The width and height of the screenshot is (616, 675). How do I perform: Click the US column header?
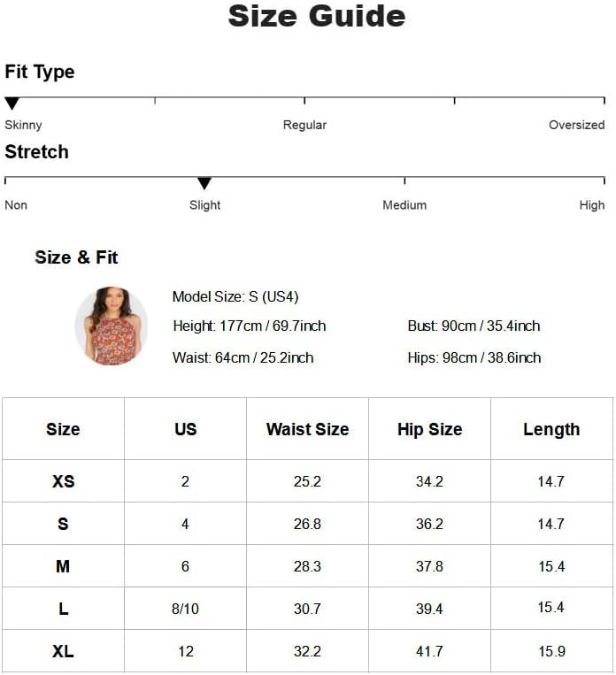(185, 429)
